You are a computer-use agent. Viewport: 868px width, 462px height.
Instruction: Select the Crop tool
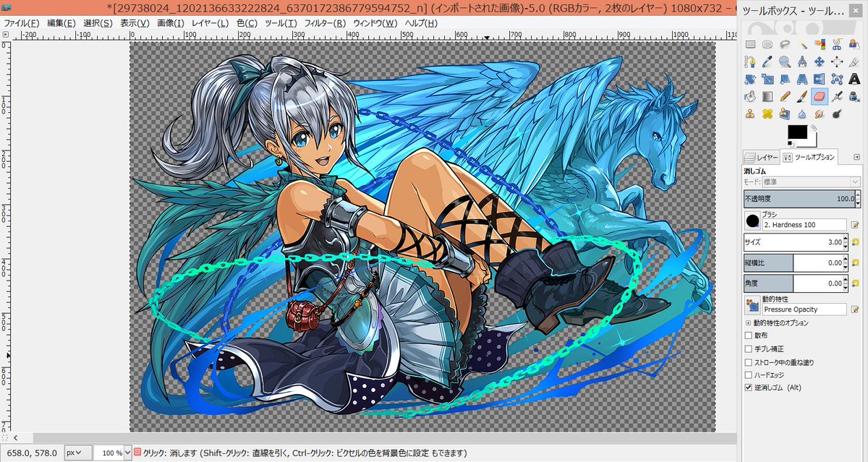(854, 61)
